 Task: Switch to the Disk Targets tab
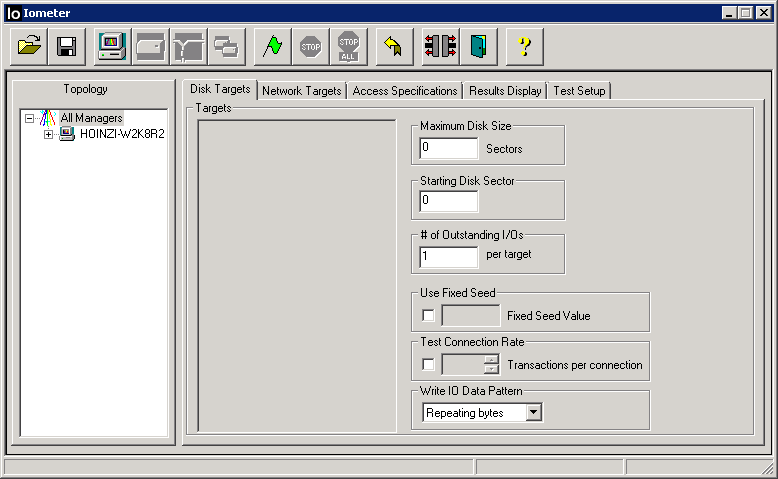click(220, 89)
